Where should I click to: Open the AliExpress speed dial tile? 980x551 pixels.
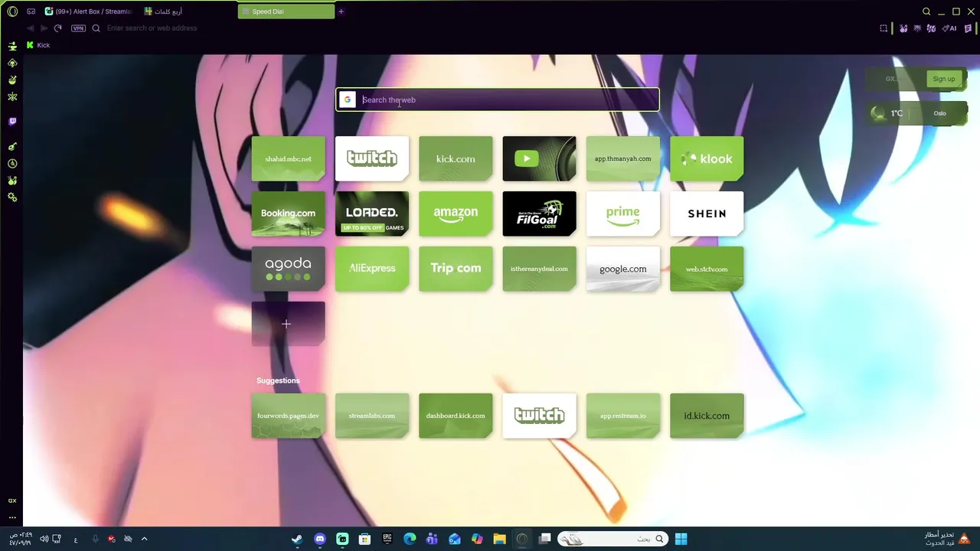(x=371, y=269)
